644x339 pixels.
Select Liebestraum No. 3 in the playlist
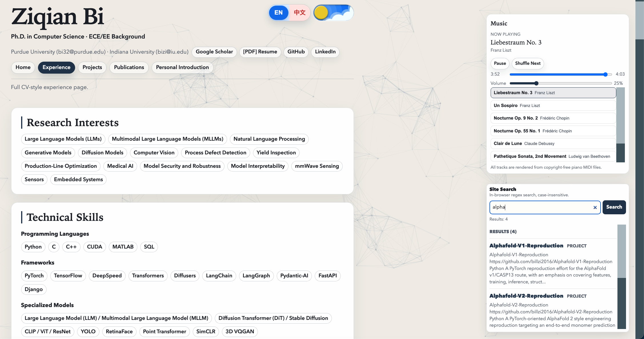tap(553, 93)
